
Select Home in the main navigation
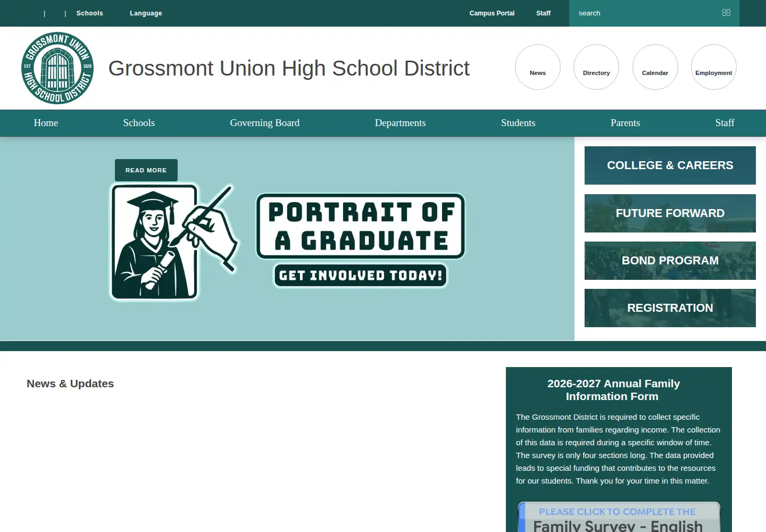pos(46,123)
